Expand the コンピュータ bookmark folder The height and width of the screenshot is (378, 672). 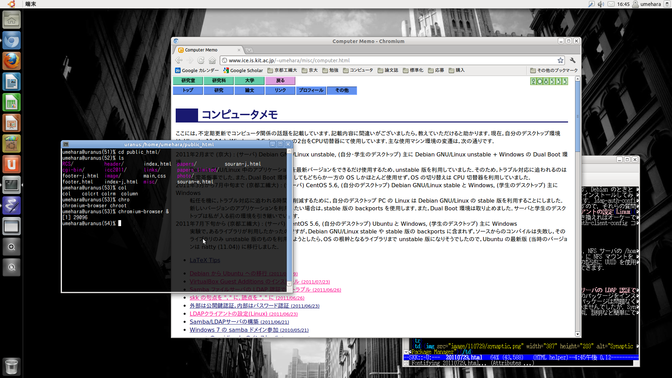point(358,70)
